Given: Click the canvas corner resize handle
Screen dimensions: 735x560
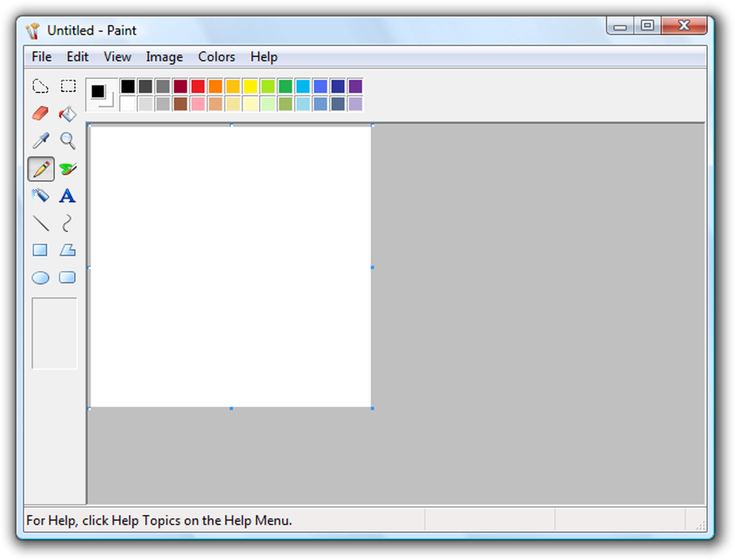Looking at the screenshot, I should pyautogui.click(x=373, y=408).
